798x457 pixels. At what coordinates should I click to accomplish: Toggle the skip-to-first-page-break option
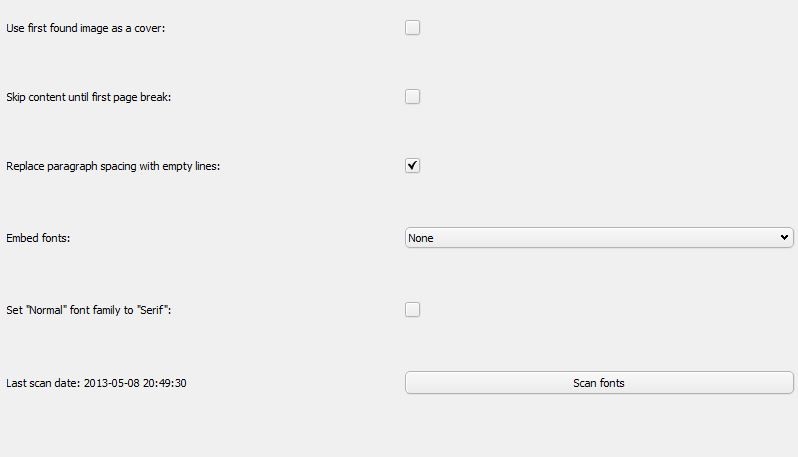tap(412, 97)
